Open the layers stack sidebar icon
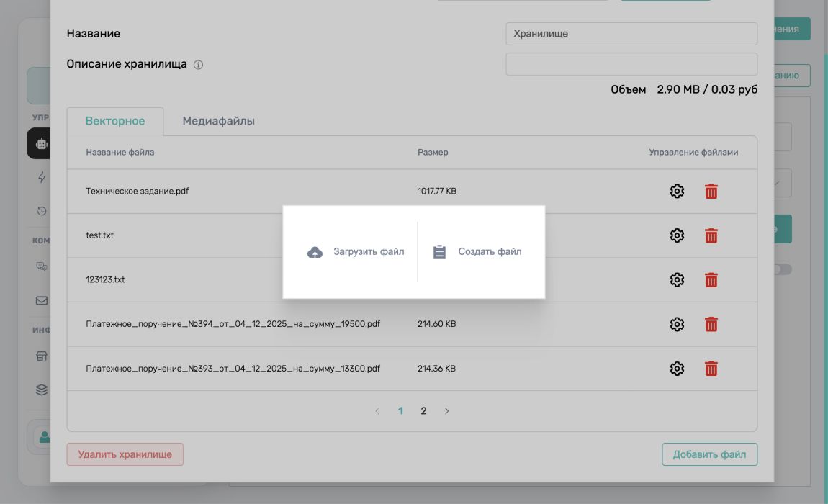Screen dimensions: 828x504 42,390
